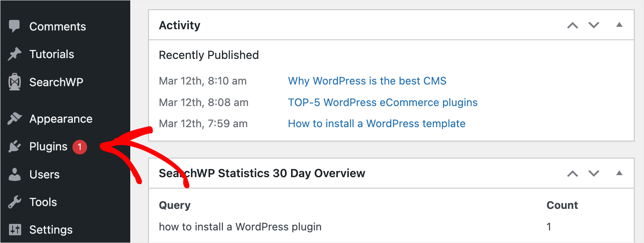Click the 'Mar 12th, 7:59 am' date
This screenshot has width=644, height=243.
click(203, 124)
